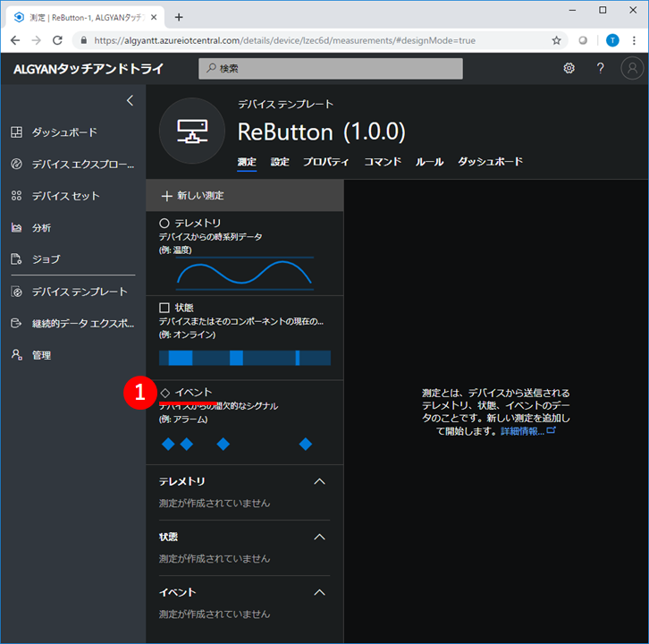The width and height of the screenshot is (649, 644).
Task: Maximize the browser window
Action: [603, 11]
